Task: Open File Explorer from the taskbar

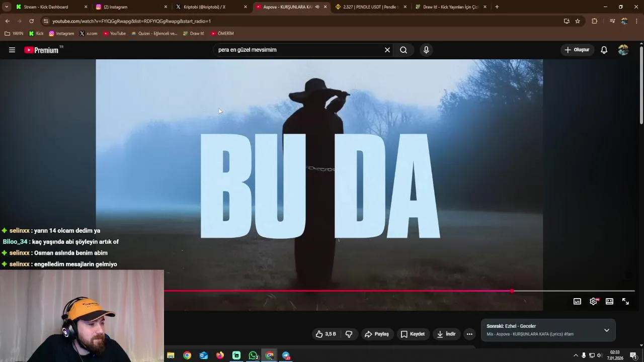Action: 171,355
